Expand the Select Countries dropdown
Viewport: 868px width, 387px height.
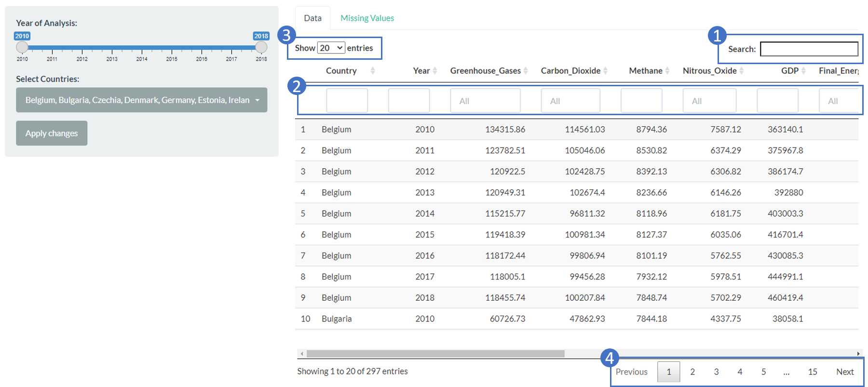(x=141, y=100)
